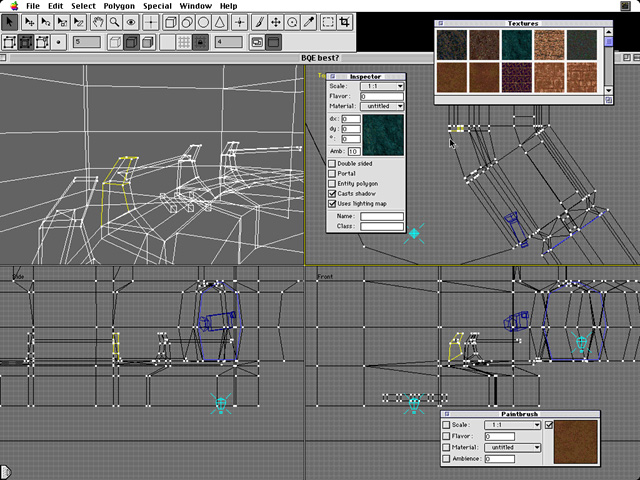
Task: Toggle the Paintbrush Ambience checkbox
Action: pyautogui.click(x=446, y=459)
